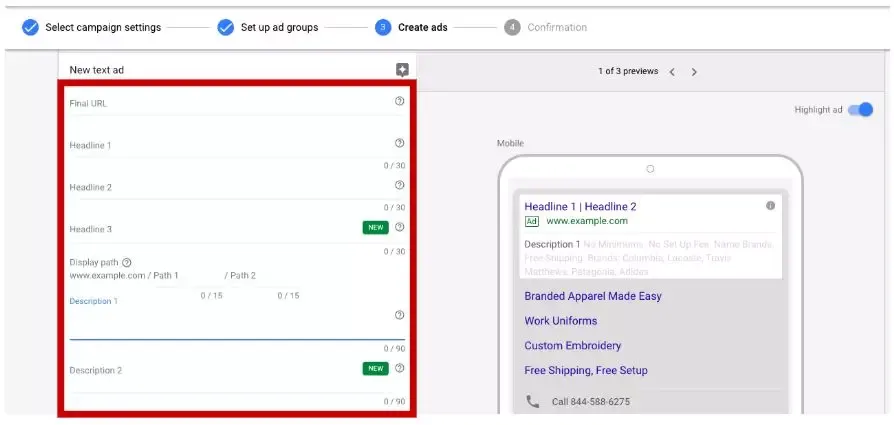Click the Custom Embroidery sitelink

[572, 346]
